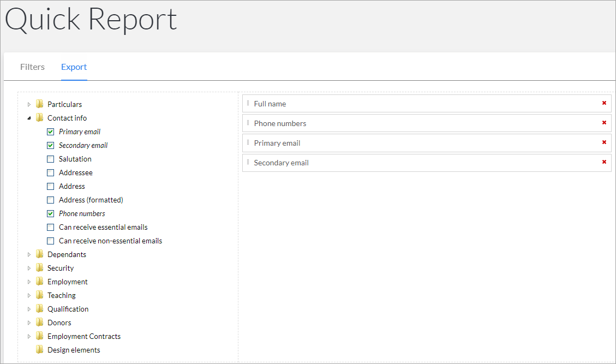Enable Can receive essential emails checkbox
The height and width of the screenshot is (364, 616).
coord(50,227)
